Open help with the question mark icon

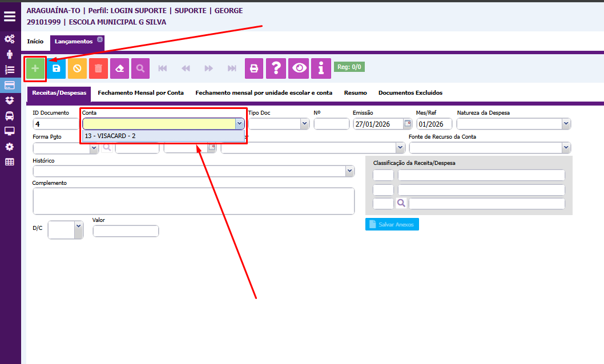pos(276,68)
